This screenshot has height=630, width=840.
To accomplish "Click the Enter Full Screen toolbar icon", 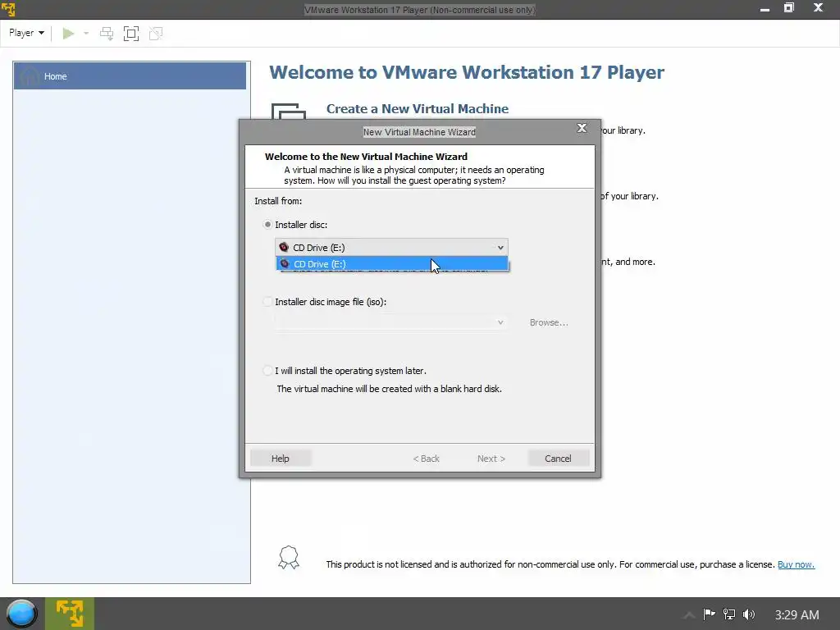I will (x=131, y=34).
